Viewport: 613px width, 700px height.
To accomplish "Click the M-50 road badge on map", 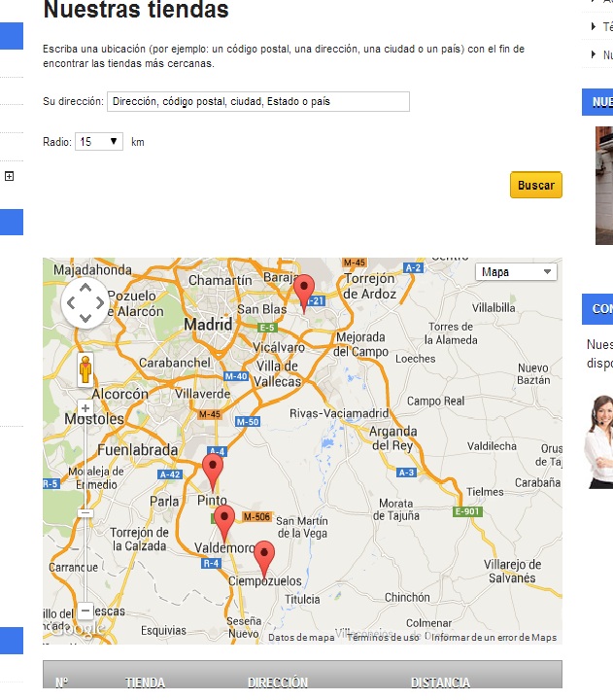I will click(x=248, y=422).
